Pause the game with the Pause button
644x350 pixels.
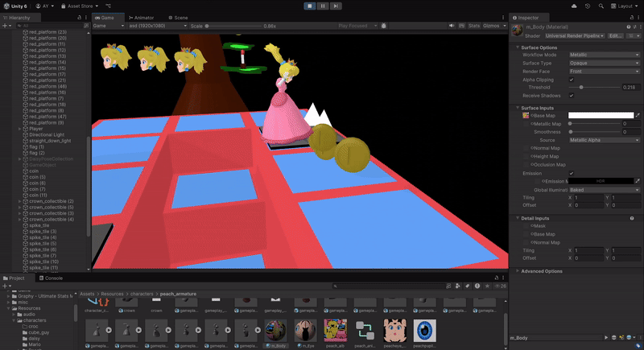(x=323, y=6)
